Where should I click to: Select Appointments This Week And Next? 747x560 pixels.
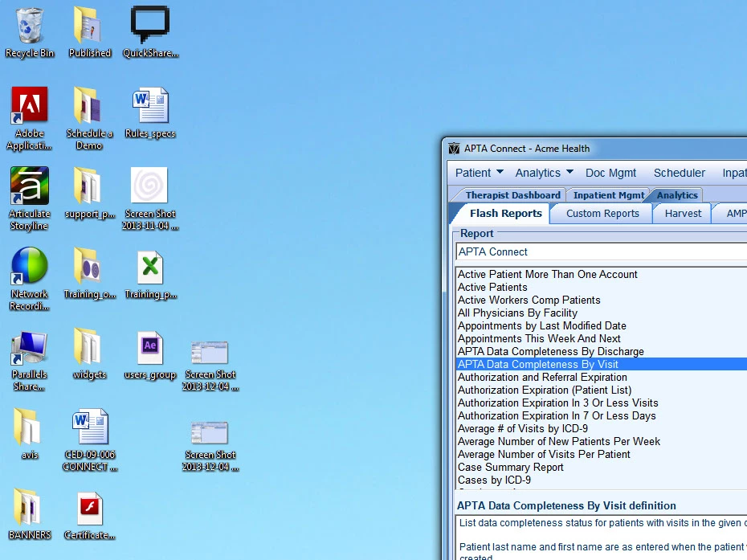[602, 339]
